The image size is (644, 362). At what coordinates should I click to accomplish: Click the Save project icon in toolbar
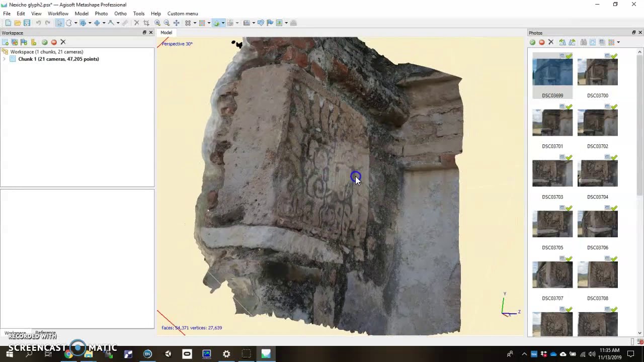27,23
